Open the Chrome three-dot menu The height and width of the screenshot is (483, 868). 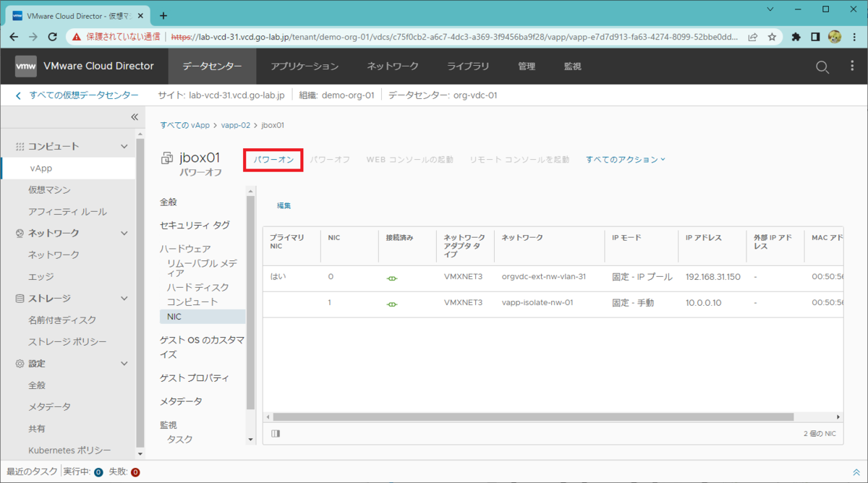click(x=854, y=36)
